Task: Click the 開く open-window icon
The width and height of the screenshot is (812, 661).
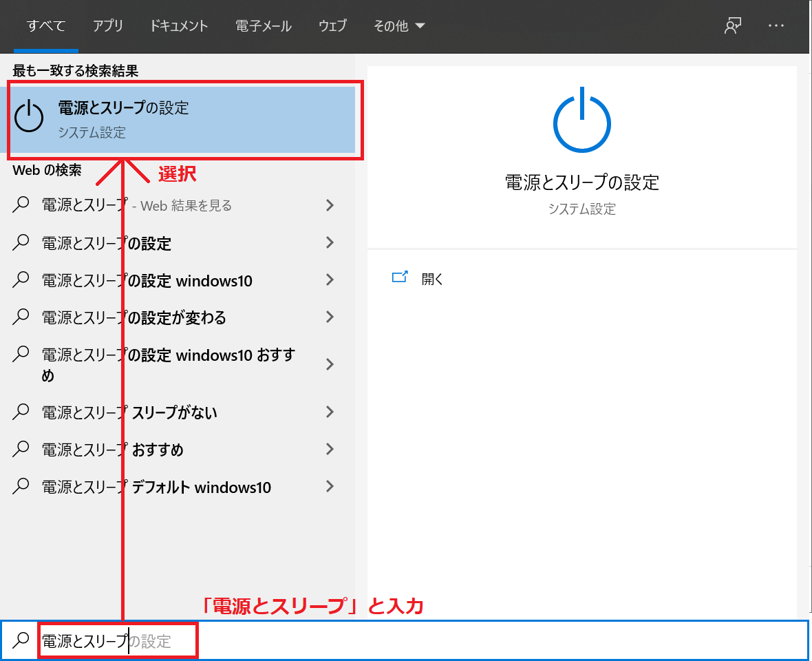Action: [400, 277]
